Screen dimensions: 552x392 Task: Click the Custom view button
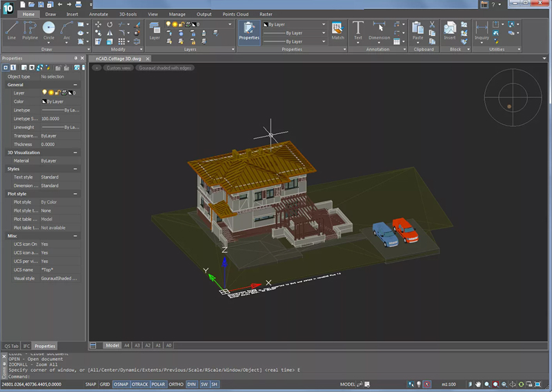118,68
